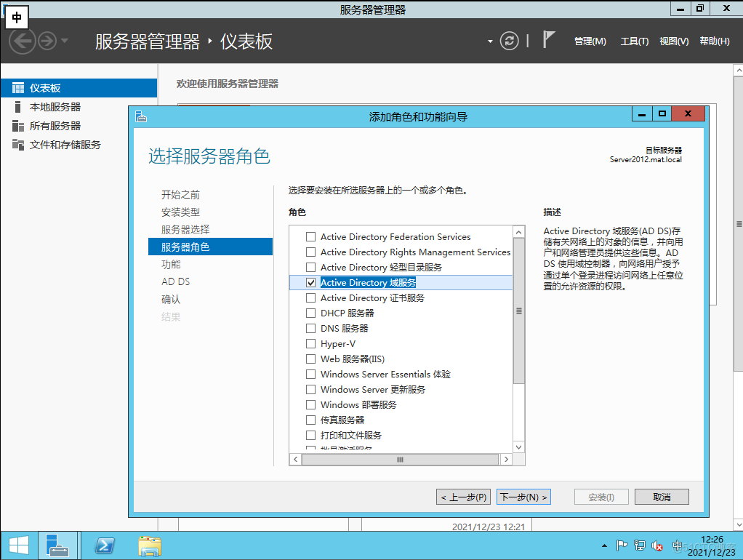
Task: Open the 帮助(H) menu
Action: point(715,41)
